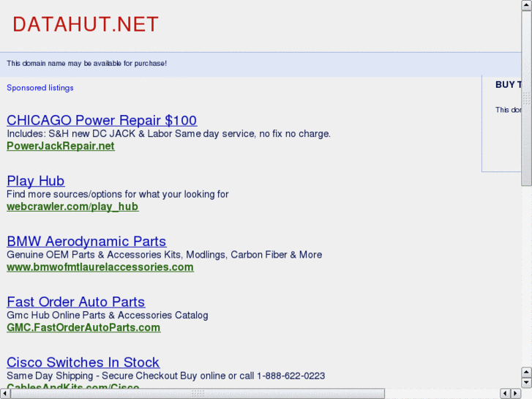This screenshot has width=532, height=399.
Task: Click the horizontal scrollbar thumb
Action: pyautogui.click(x=198, y=394)
